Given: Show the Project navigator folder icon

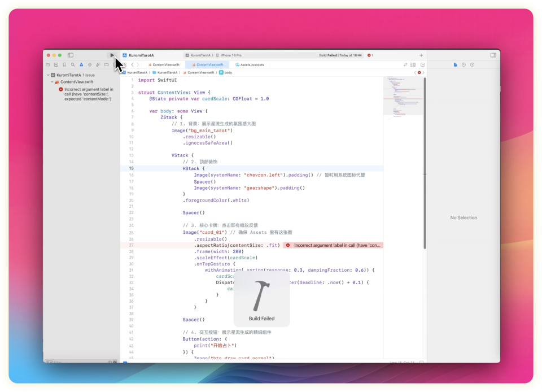Looking at the screenshot, I should point(47,65).
